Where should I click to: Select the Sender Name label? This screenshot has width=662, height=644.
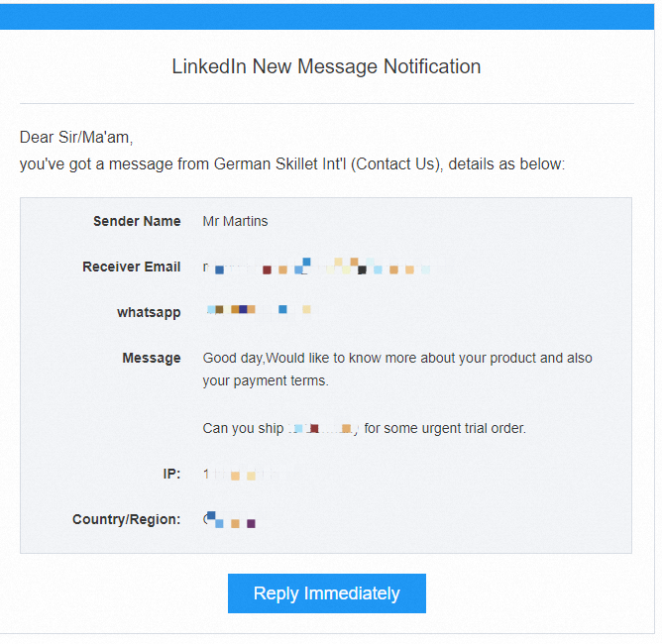137,221
